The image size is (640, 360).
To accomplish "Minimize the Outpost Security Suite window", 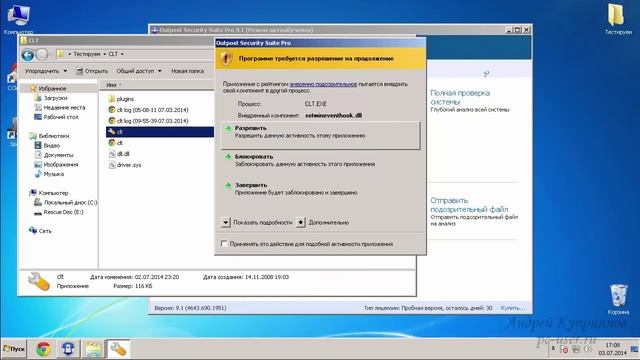I will coord(509,30).
